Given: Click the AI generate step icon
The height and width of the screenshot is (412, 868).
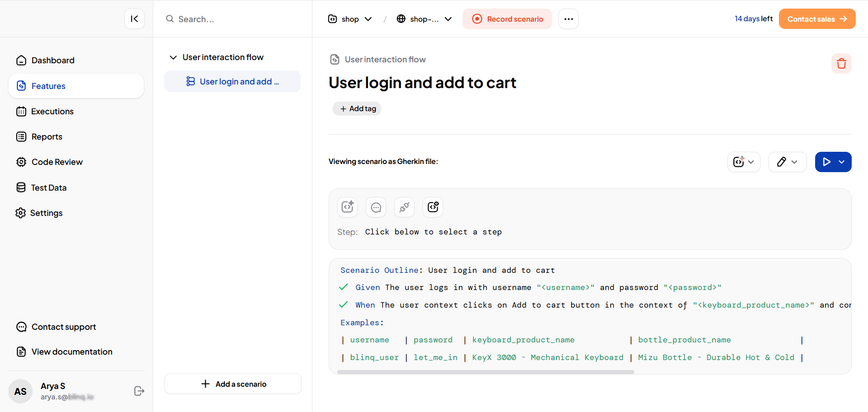Looking at the screenshot, I should click(347, 207).
